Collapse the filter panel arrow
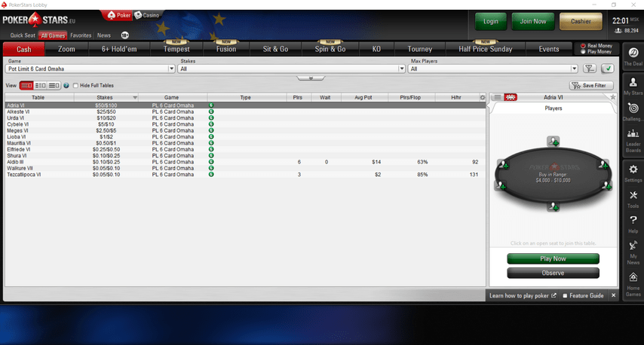Image resolution: width=644 pixels, height=345 pixels. [311, 78]
